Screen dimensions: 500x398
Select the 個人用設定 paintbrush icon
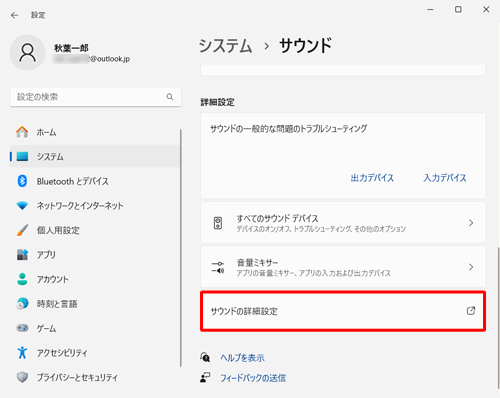point(22,230)
